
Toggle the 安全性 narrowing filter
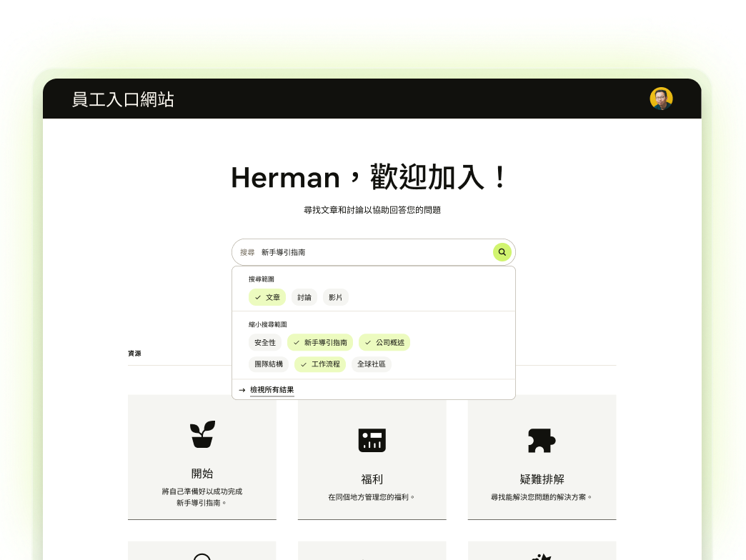(265, 342)
